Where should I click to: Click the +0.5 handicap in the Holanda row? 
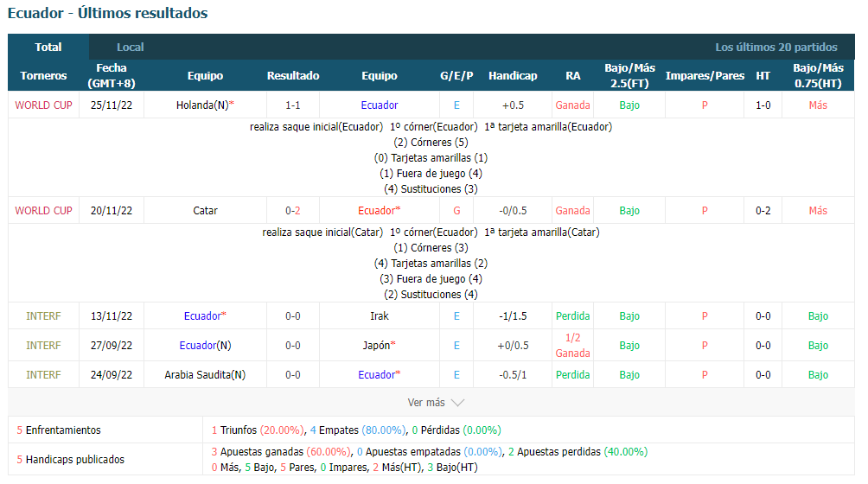click(513, 105)
